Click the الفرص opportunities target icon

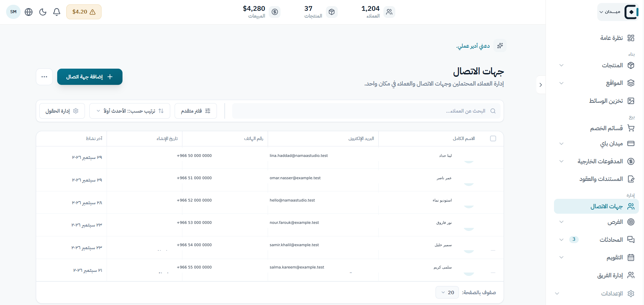[631, 222]
